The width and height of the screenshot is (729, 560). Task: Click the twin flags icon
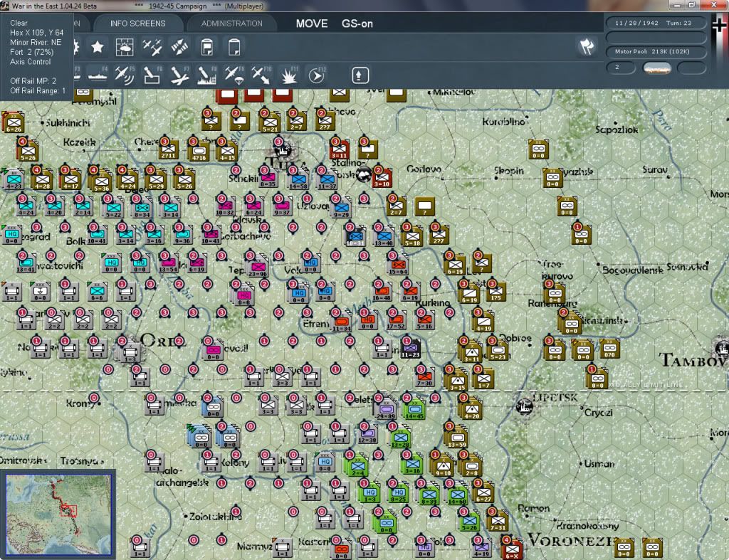[587, 46]
